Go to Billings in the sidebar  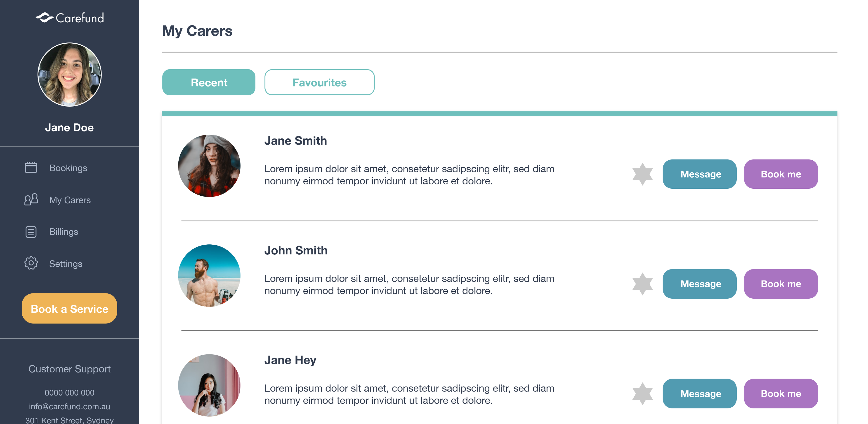(63, 232)
